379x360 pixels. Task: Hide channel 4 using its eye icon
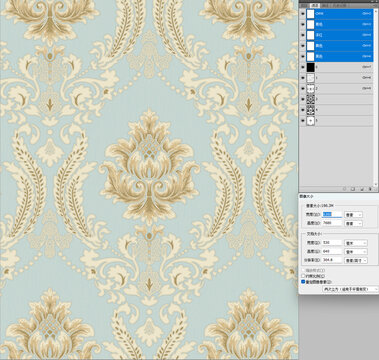pos(303,110)
